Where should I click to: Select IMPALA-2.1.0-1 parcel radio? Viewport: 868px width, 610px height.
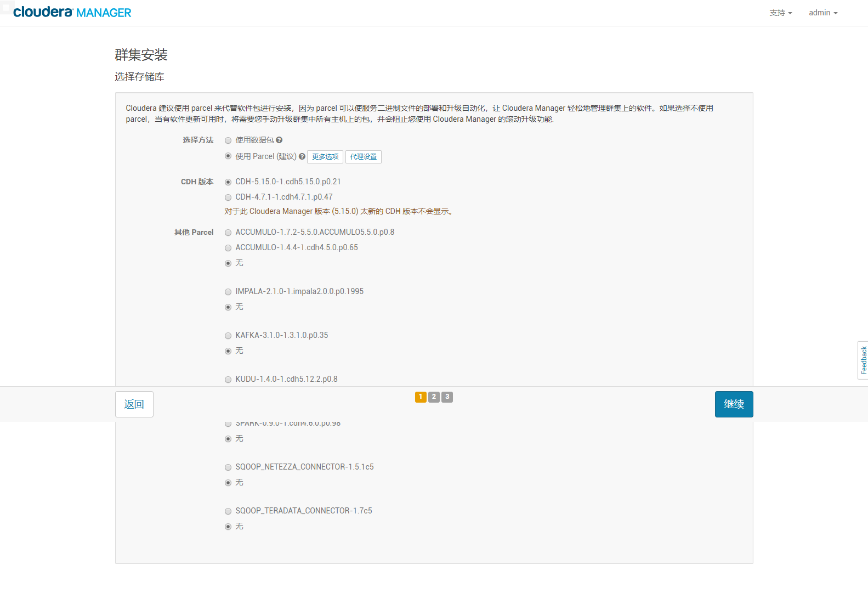(228, 292)
